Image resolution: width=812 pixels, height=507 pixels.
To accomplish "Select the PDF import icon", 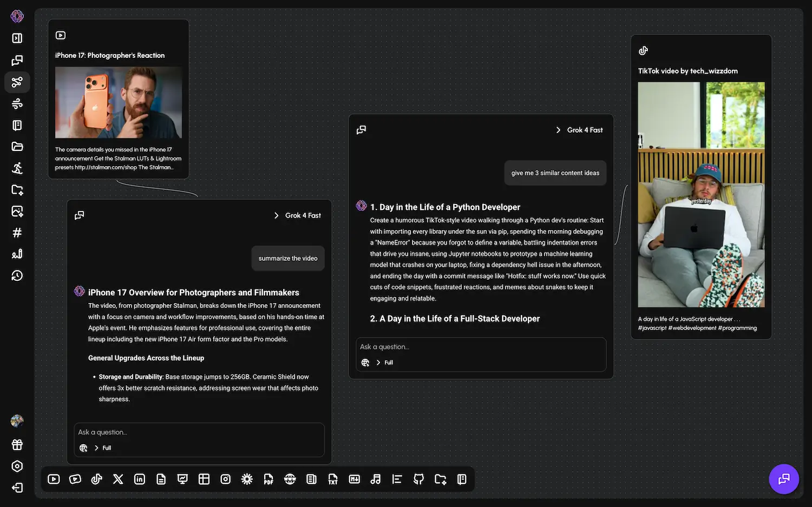I will (x=269, y=479).
